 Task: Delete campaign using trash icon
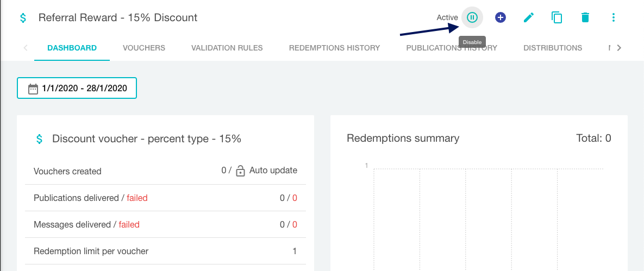click(x=585, y=18)
